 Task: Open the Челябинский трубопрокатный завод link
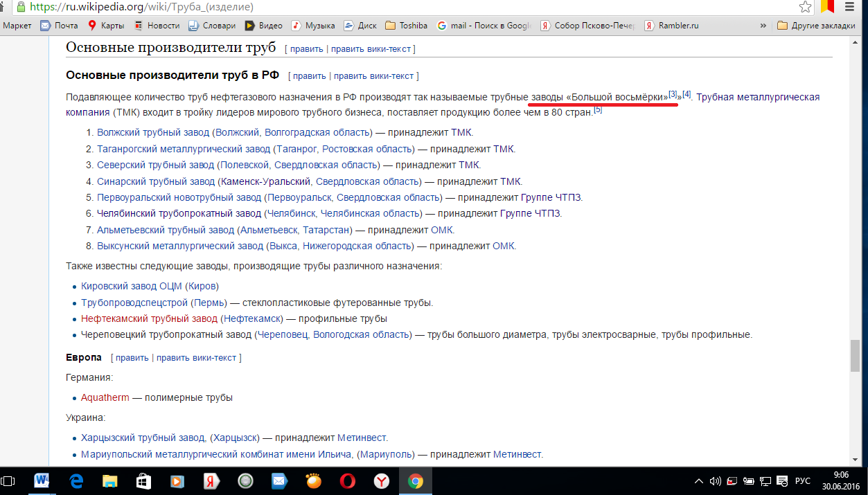point(179,213)
